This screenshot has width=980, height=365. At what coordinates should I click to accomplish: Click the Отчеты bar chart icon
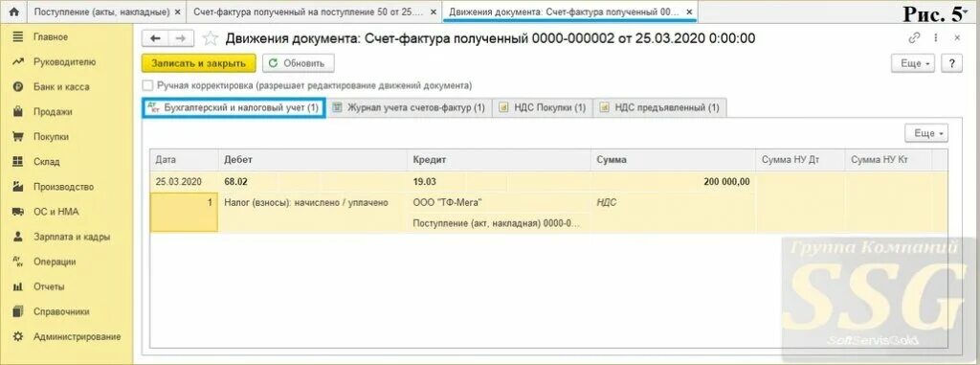18,286
